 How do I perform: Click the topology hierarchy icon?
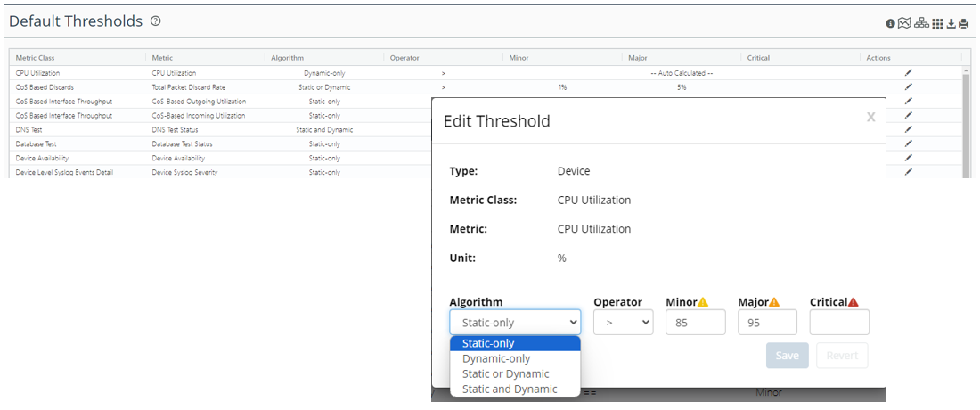click(921, 24)
